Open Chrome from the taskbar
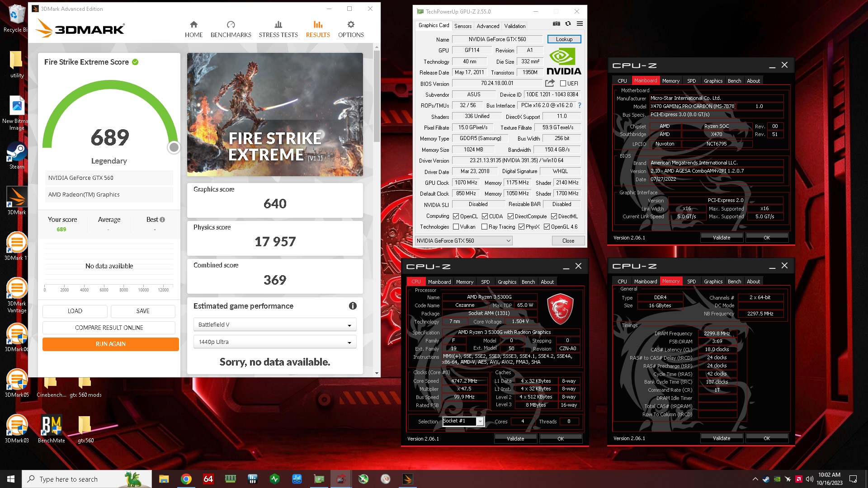 tap(186, 479)
